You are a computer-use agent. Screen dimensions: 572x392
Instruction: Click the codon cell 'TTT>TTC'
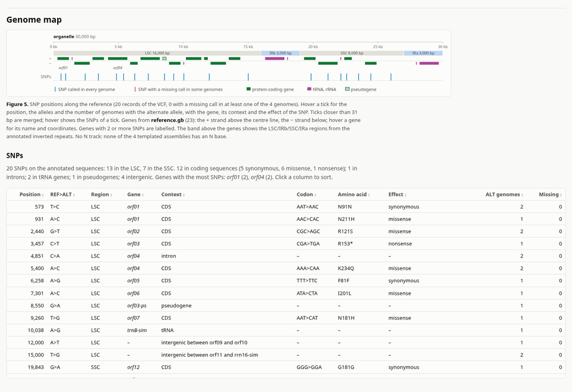[307, 281]
